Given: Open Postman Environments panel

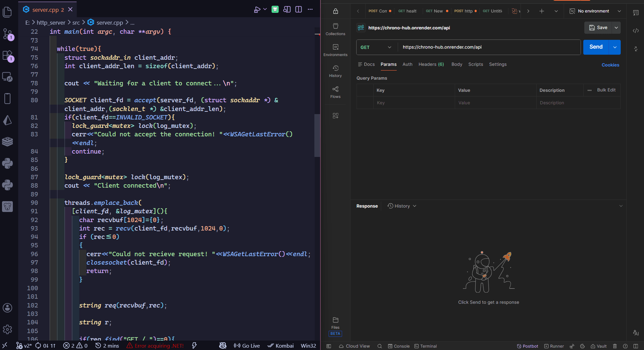Looking at the screenshot, I should (x=335, y=50).
